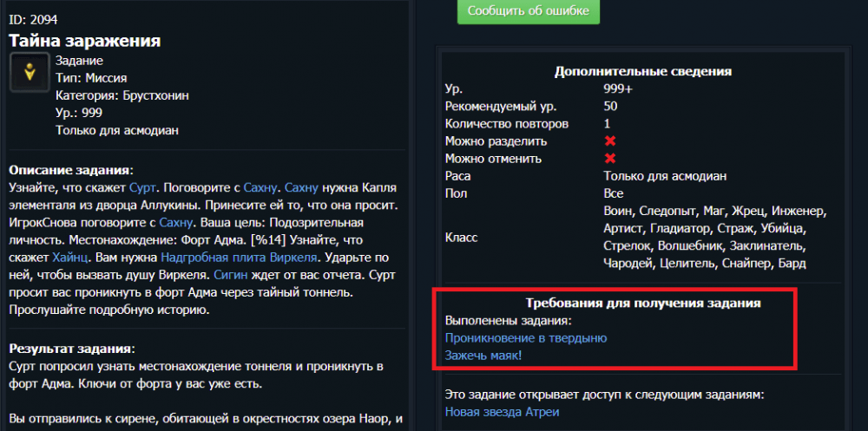Click the ID: 2094 text
Screen dimensions: 868x431
tap(33, 18)
